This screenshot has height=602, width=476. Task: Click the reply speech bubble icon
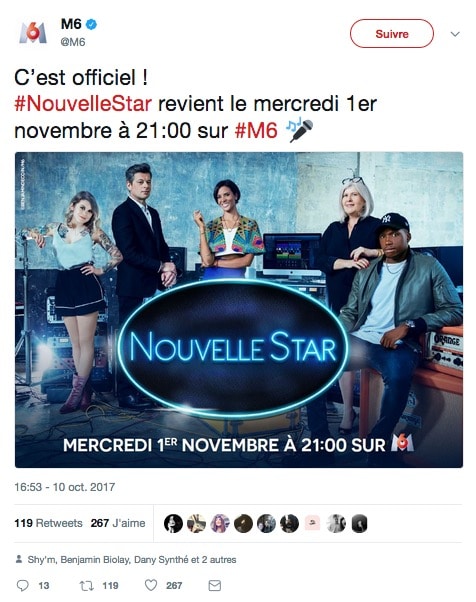(23, 585)
